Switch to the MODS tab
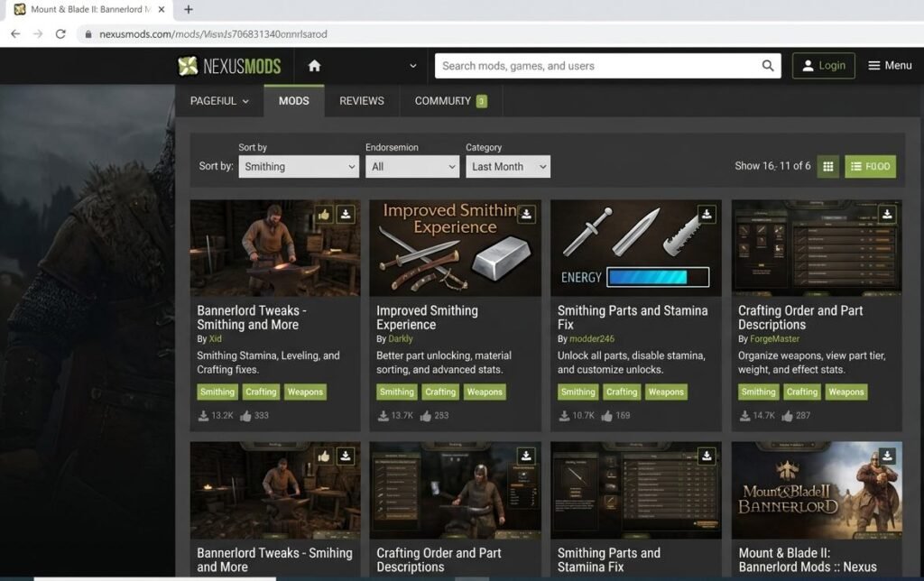Image resolution: width=924 pixels, height=581 pixels. click(x=293, y=101)
